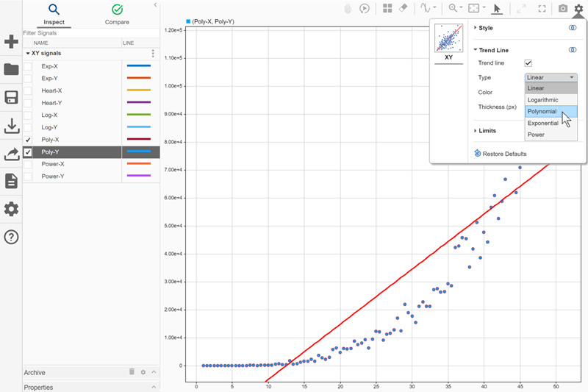
Task: Delete archive with trash icon
Action: [x=132, y=371]
